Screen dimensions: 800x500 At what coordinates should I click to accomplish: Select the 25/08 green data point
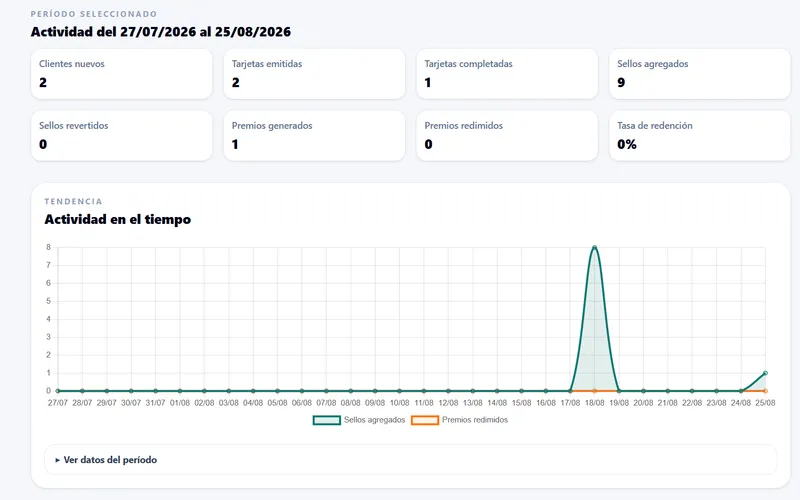[765, 373]
